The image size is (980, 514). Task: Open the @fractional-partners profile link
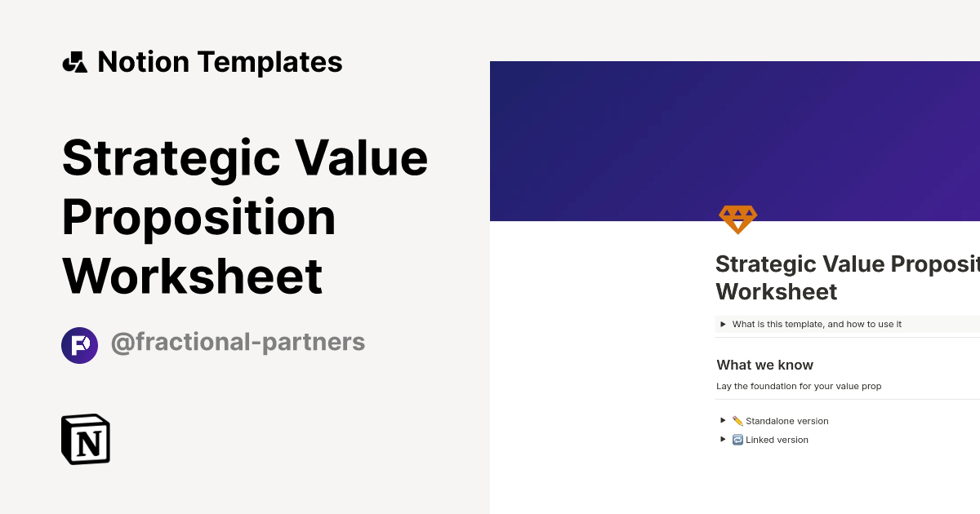pos(238,342)
